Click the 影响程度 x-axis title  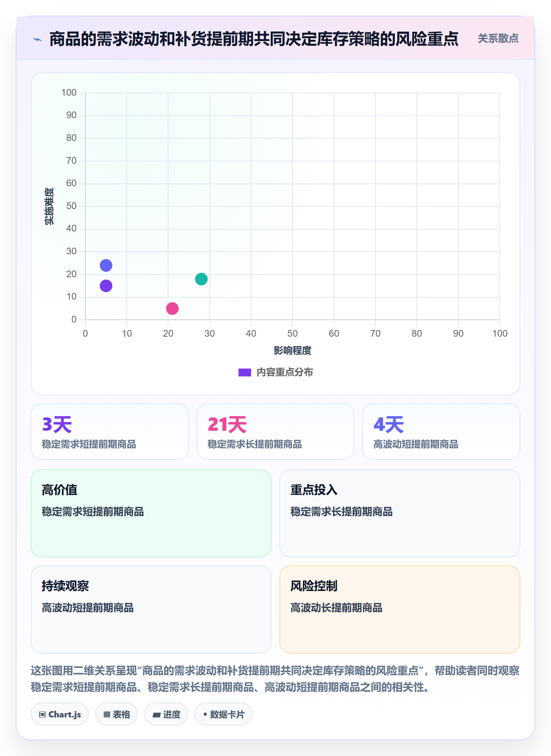coord(292,350)
